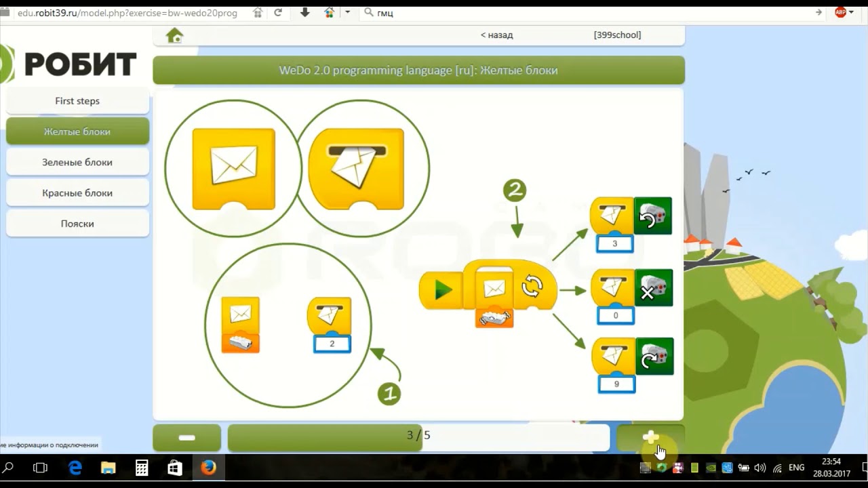Screen dimensions: 868x488
Task: Open the 'Зеленые блоки' section
Action: point(77,163)
